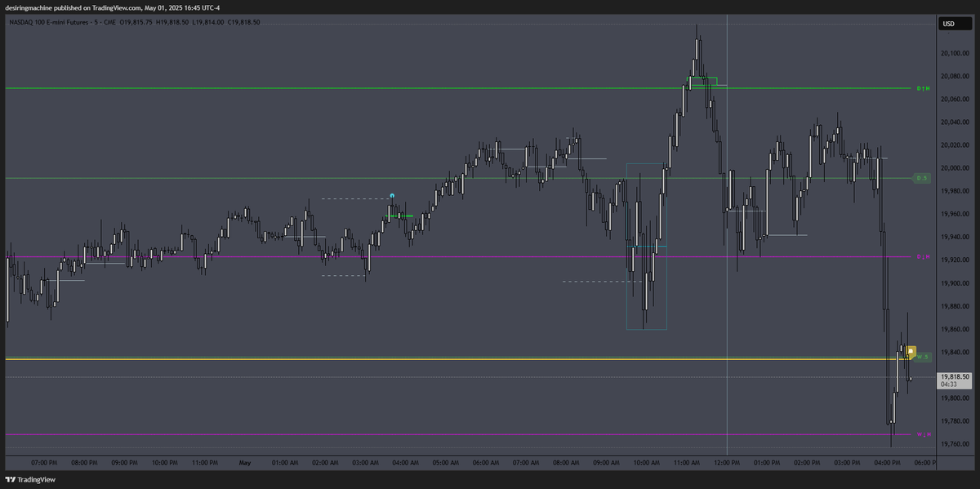Click the 19,940.00 price scale label
Image resolution: width=980 pixels, height=489 pixels.
955,237
